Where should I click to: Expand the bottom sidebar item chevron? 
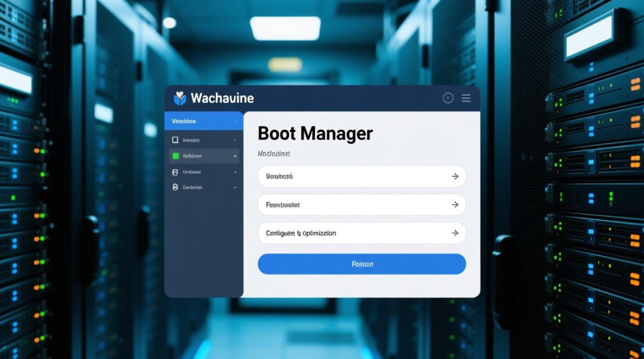coord(234,187)
